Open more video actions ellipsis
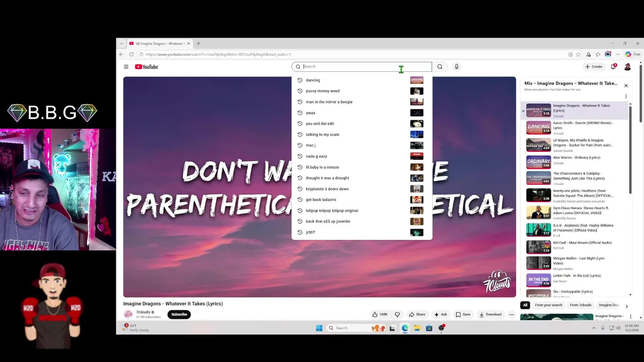644x362 pixels. click(511, 314)
